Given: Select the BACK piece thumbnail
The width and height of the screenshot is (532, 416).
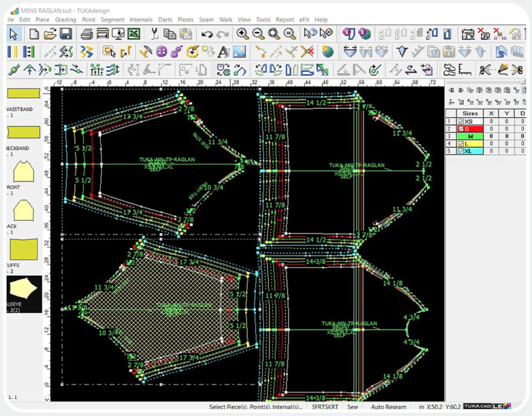Looking at the screenshot, I should click(x=24, y=210).
